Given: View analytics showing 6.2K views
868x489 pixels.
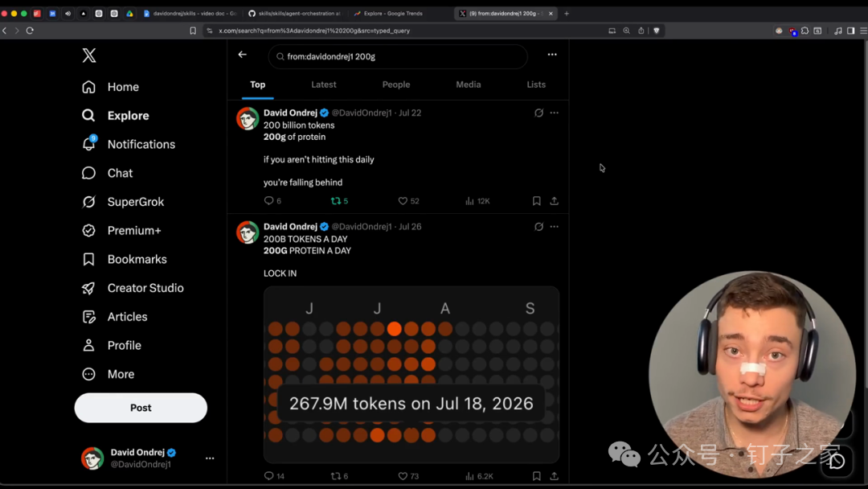Looking at the screenshot, I should click(x=479, y=476).
